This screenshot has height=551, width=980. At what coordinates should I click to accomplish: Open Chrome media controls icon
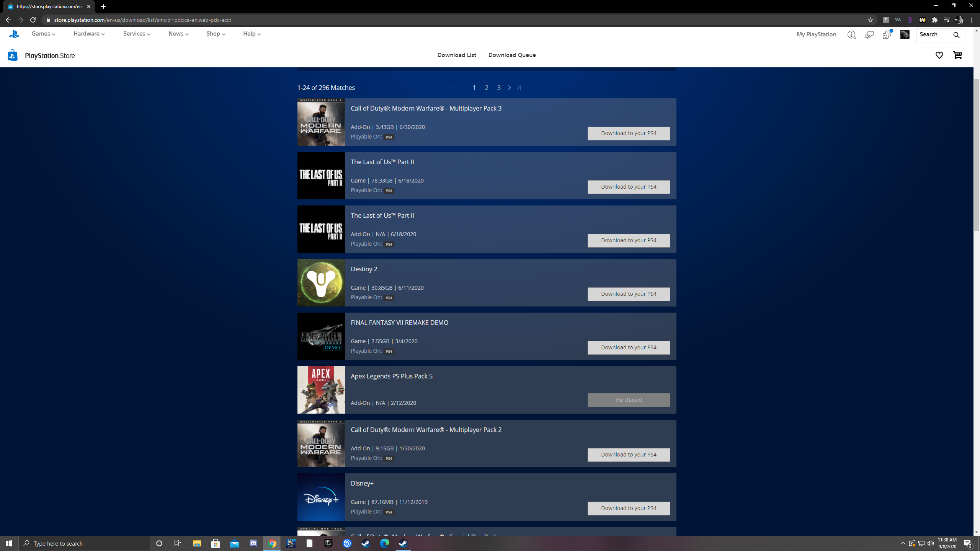pos(947,20)
